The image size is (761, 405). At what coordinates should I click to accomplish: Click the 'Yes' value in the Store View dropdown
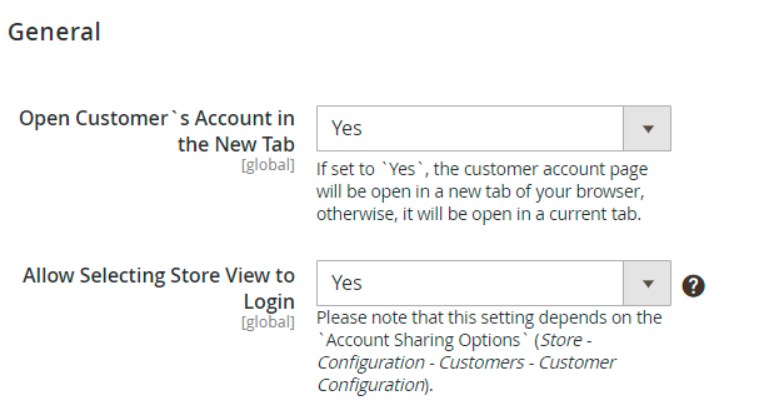click(x=346, y=283)
